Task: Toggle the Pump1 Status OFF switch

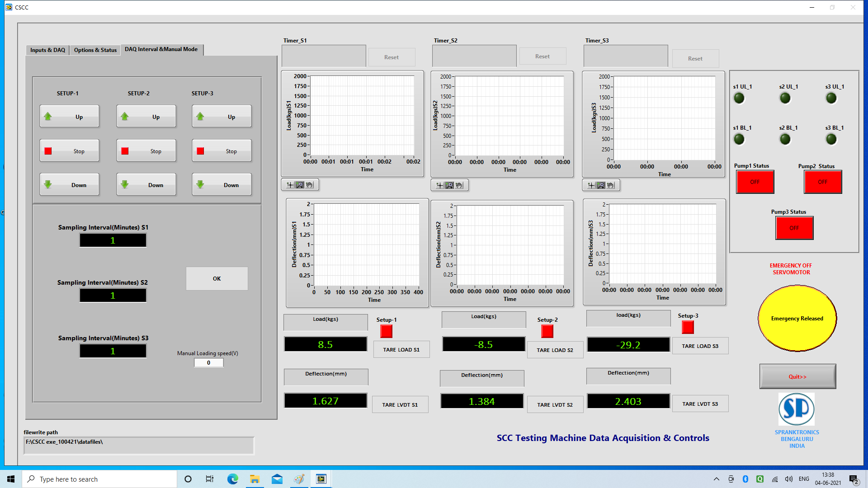Action: click(x=755, y=182)
